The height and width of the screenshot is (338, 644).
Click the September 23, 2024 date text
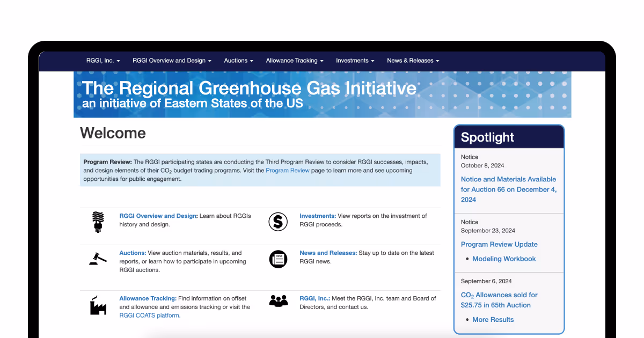point(488,230)
